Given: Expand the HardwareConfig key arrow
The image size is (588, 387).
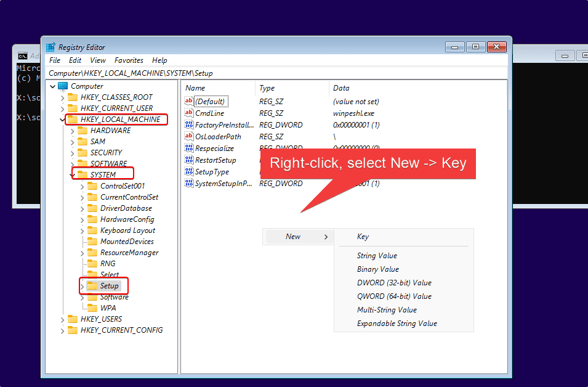Looking at the screenshot, I should (x=82, y=219).
